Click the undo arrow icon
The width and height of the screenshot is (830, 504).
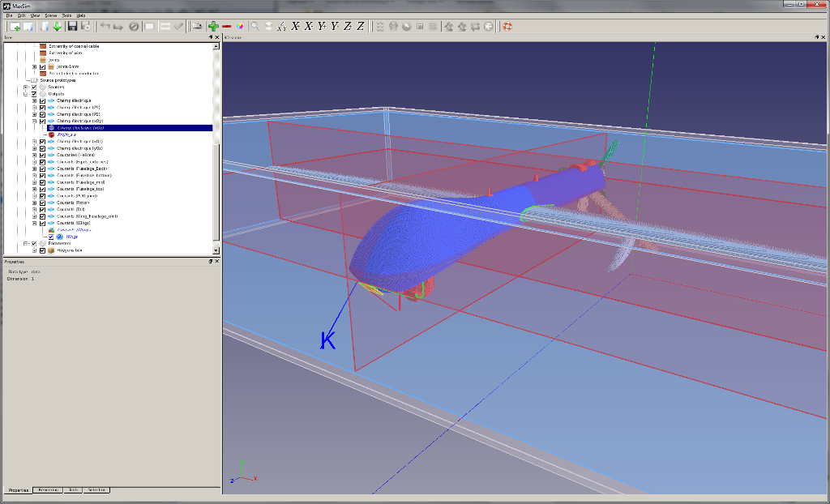[105, 27]
